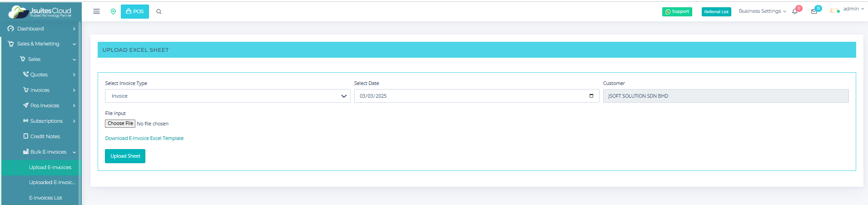Click the hamburger menu icon
This screenshot has width=868, height=205.
point(96,11)
